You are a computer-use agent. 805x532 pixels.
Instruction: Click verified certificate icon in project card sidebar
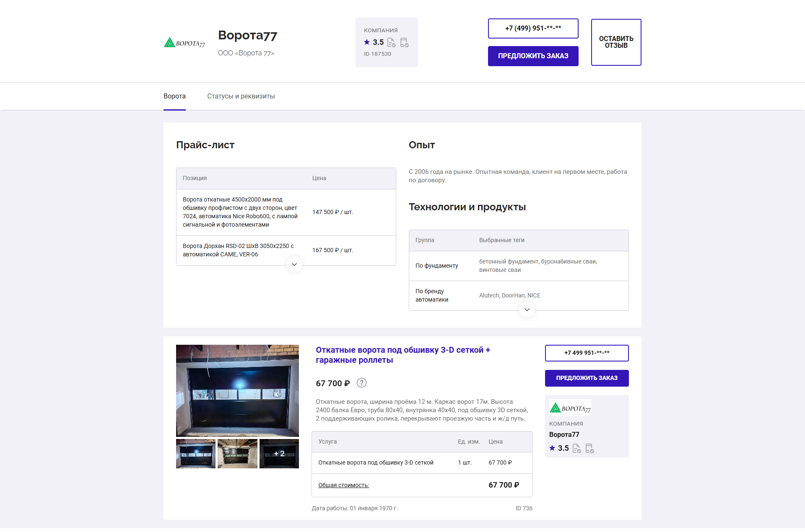click(589, 448)
